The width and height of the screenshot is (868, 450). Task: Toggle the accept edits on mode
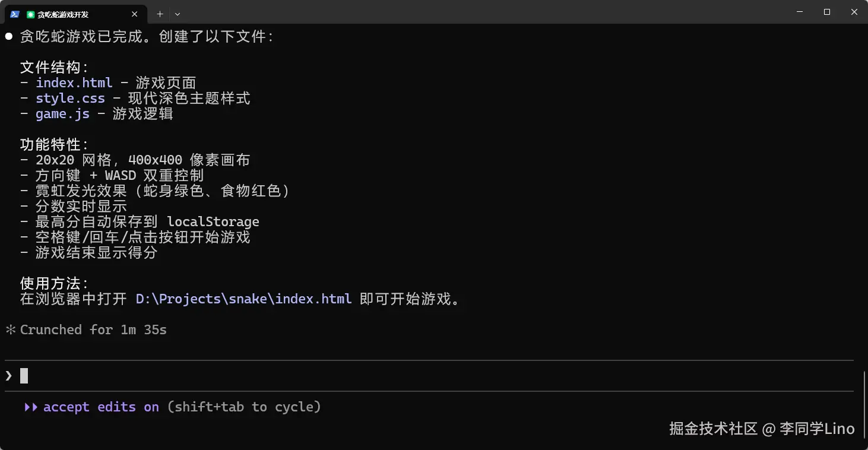(x=101, y=407)
